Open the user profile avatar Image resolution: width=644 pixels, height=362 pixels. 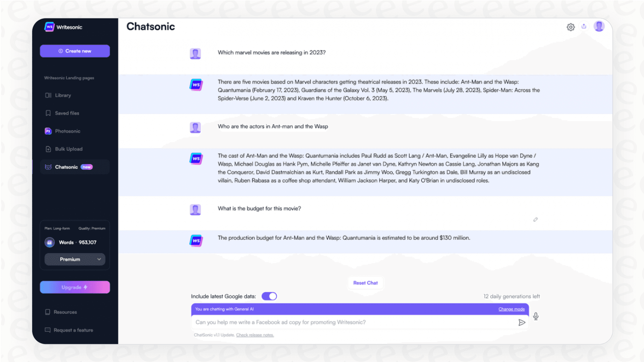(x=599, y=26)
